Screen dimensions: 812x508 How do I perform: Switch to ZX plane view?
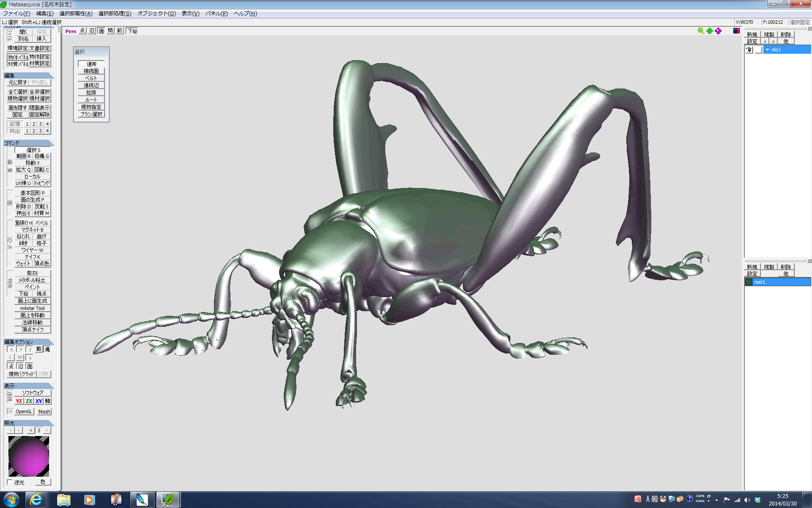(x=29, y=401)
